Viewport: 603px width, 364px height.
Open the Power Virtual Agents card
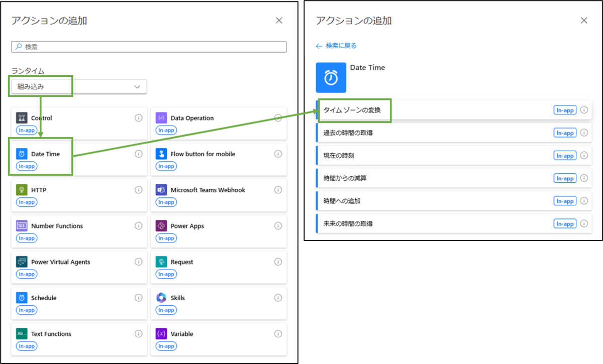(79, 268)
